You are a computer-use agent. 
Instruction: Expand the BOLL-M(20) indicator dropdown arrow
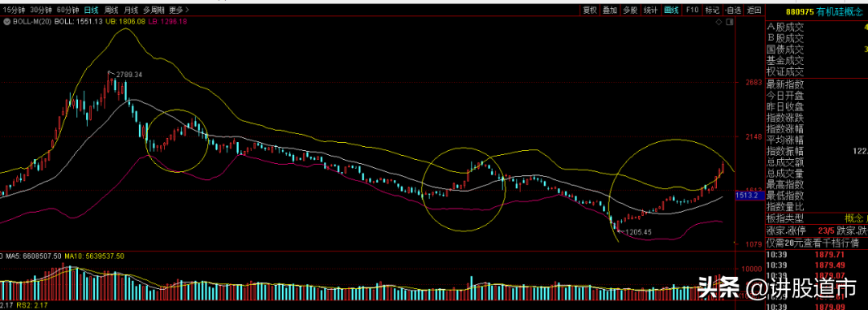(7, 22)
